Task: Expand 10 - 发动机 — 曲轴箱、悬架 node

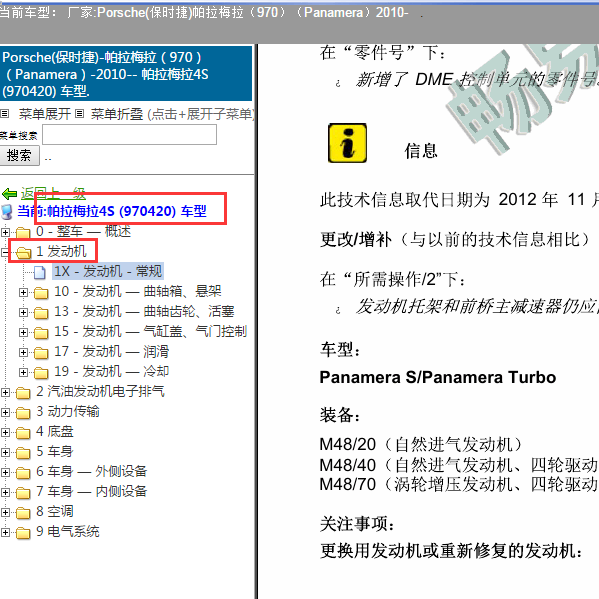Action: coord(23,292)
